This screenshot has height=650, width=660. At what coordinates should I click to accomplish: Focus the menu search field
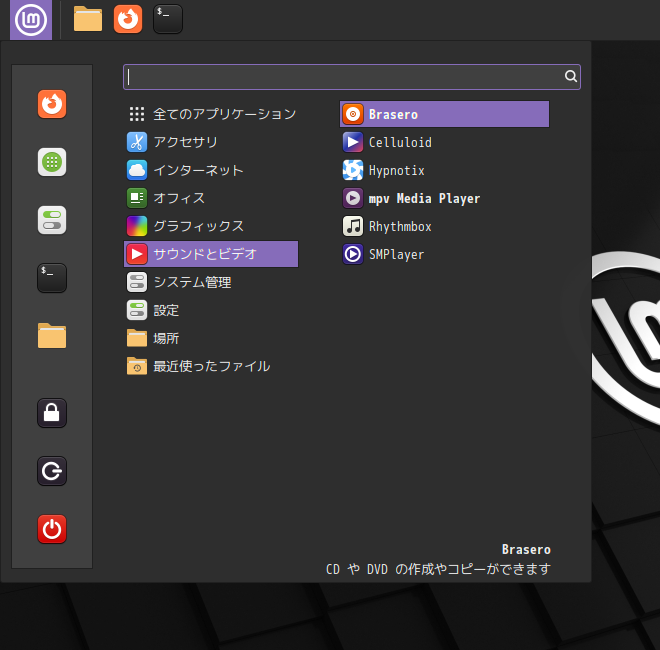click(352, 77)
